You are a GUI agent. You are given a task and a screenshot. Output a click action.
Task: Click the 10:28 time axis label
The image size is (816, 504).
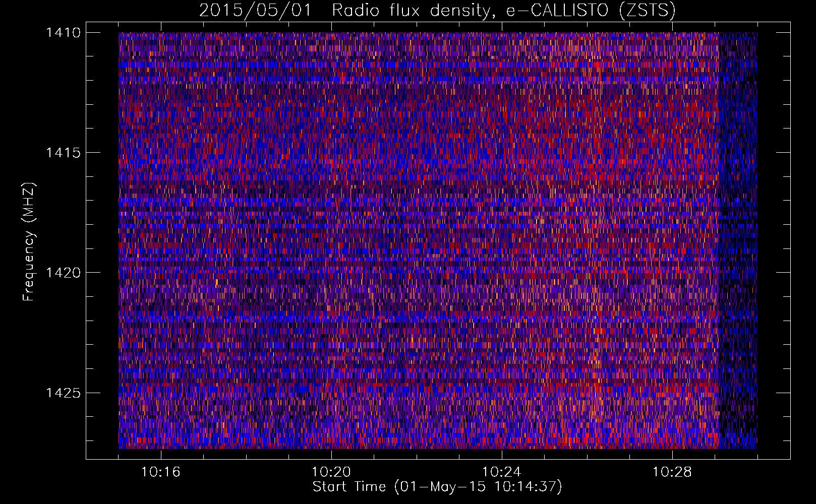point(672,472)
